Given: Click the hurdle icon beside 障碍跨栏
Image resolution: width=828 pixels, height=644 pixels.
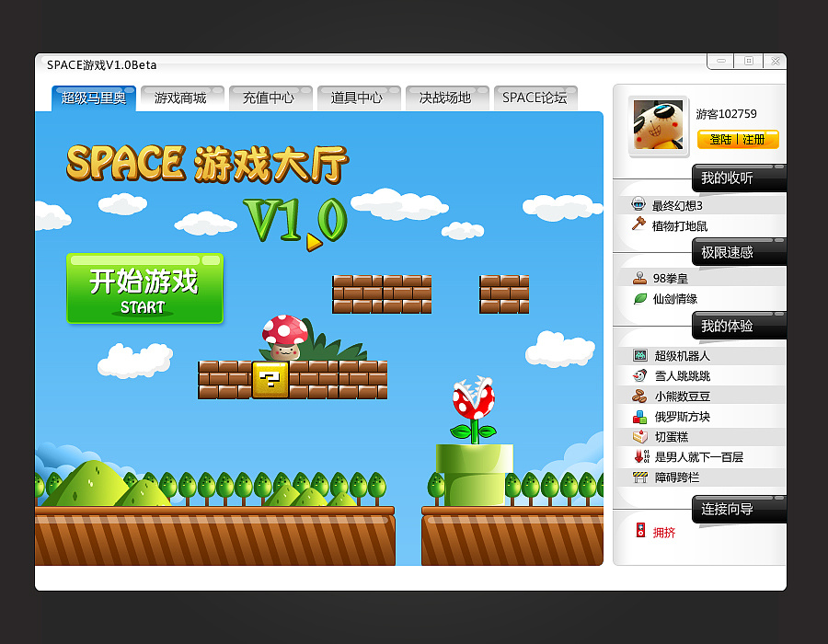Looking at the screenshot, I should pos(640,477).
